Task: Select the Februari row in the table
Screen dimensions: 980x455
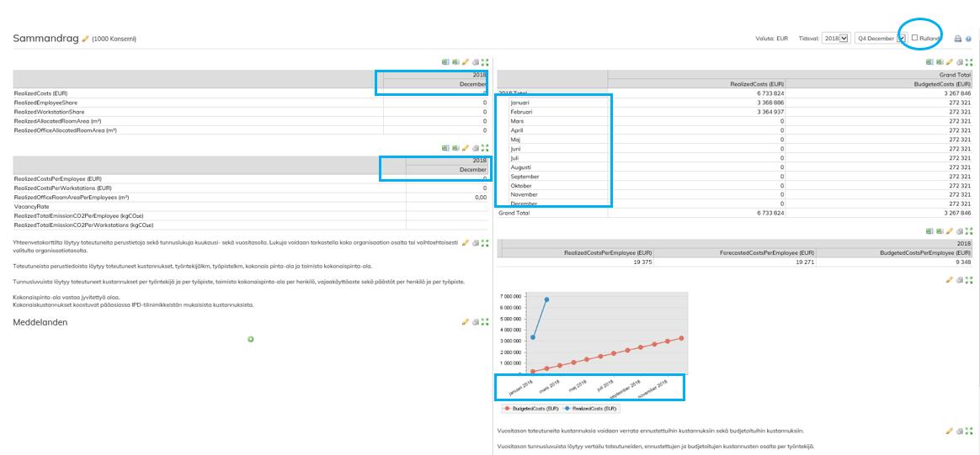Action: click(x=522, y=112)
